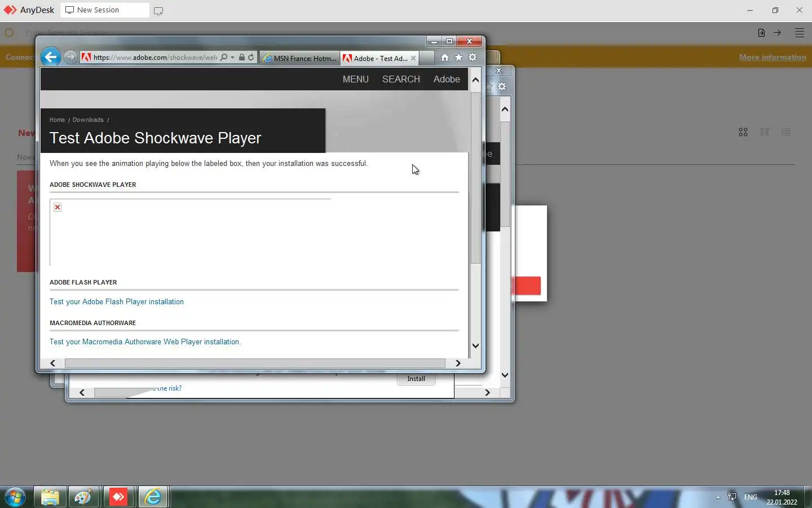
Task: Click the horizontal scroll left arrow in front browser
Action: pyautogui.click(x=52, y=363)
